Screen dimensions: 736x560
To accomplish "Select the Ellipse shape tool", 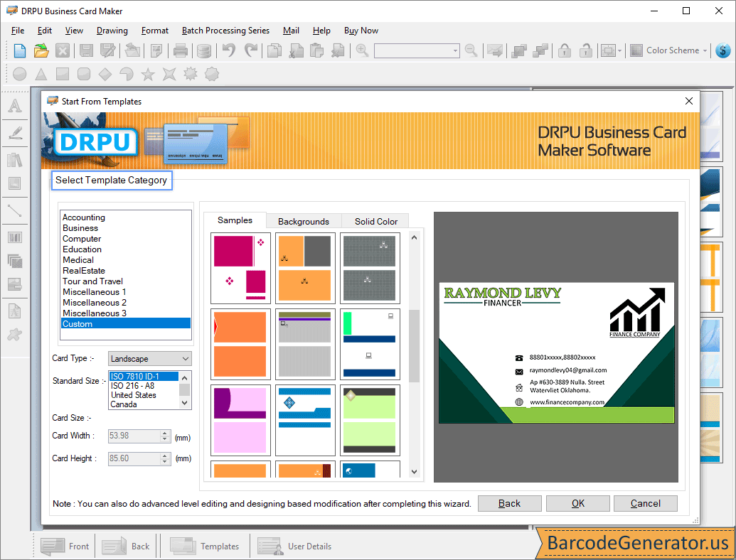I will point(20,74).
